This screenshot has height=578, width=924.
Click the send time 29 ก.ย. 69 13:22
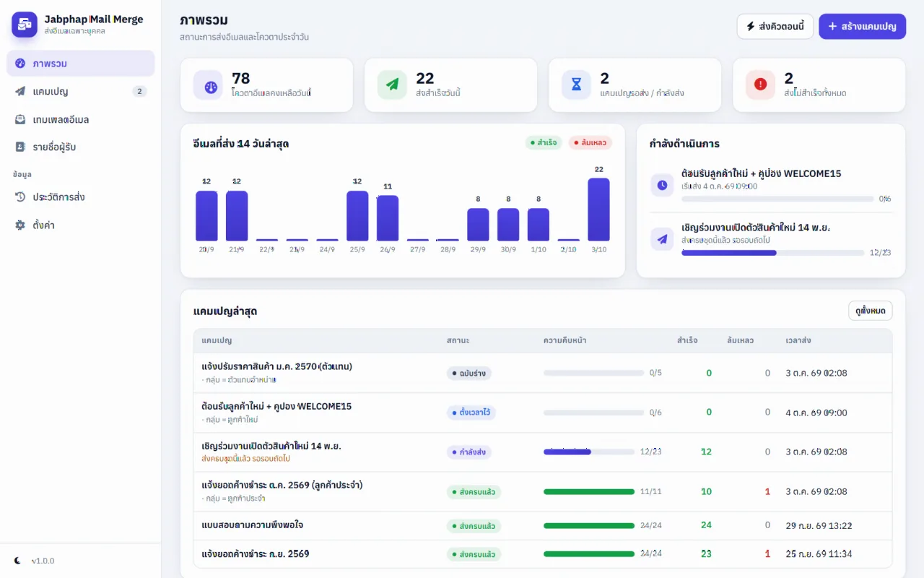click(x=819, y=525)
